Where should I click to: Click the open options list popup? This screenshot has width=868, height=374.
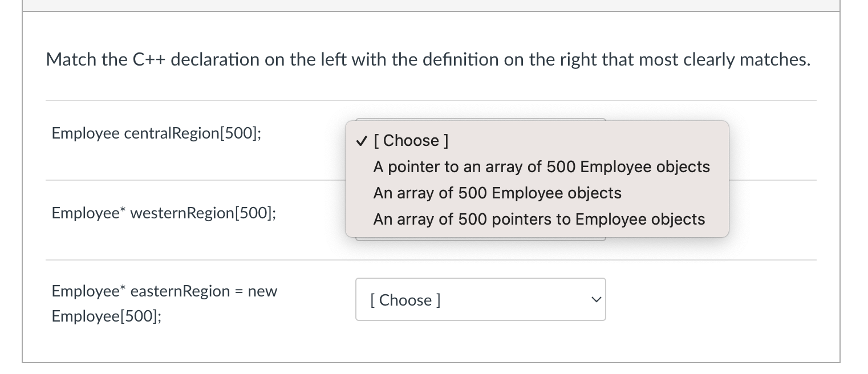[537, 178]
